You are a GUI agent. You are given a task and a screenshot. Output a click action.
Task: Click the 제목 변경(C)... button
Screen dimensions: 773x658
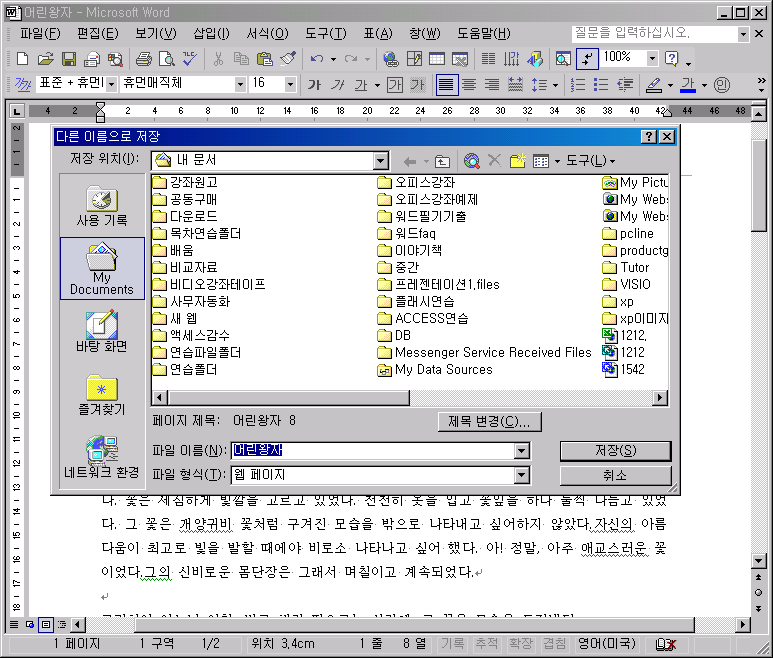[x=490, y=422]
